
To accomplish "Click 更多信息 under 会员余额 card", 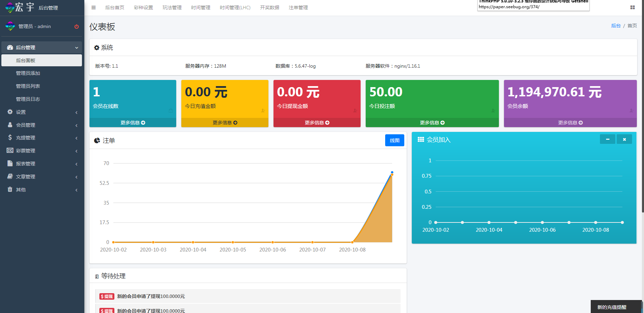I will click(570, 123).
